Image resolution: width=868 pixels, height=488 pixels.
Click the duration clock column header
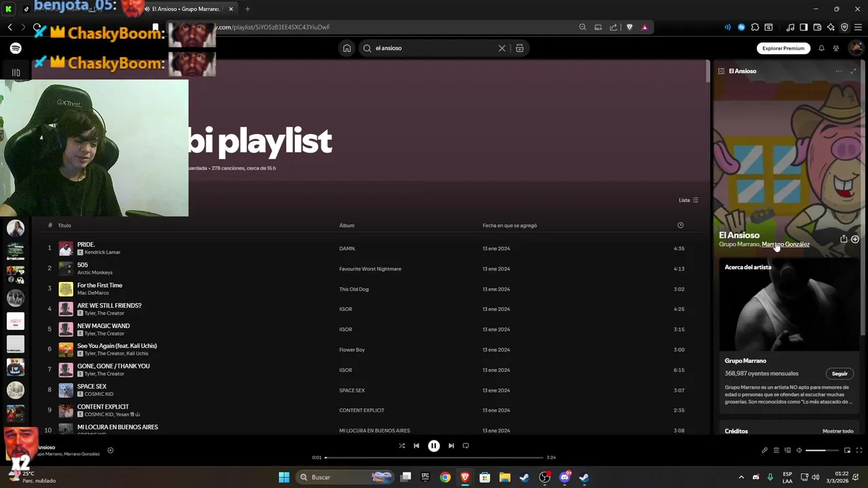click(x=680, y=225)
